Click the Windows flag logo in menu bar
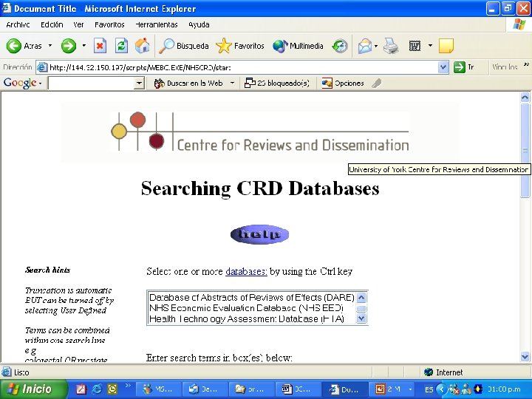This screenshot has width=532, height=399. click(519, 24)
